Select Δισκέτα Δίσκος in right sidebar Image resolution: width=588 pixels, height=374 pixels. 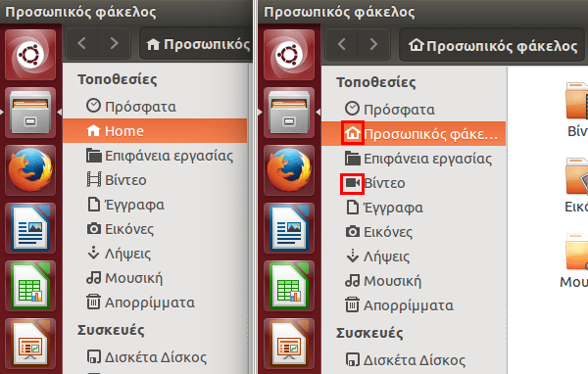click(x=414, y=360)
